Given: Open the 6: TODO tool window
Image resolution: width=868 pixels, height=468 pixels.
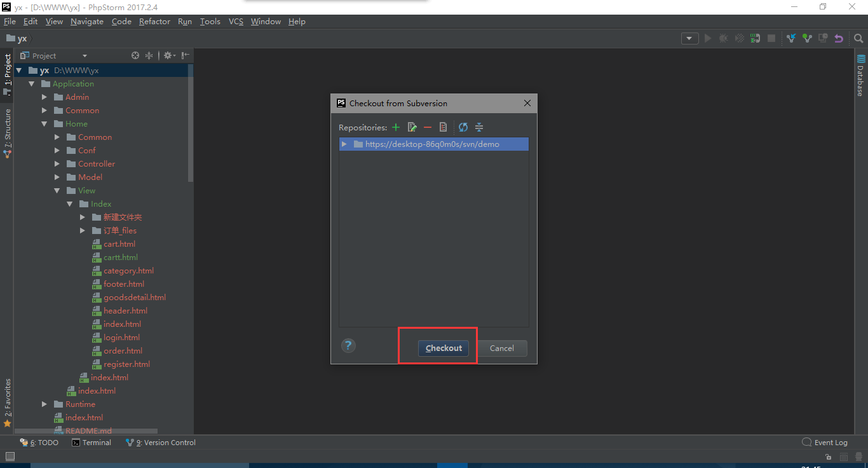Looking at the screenshot, I should 39,443.
